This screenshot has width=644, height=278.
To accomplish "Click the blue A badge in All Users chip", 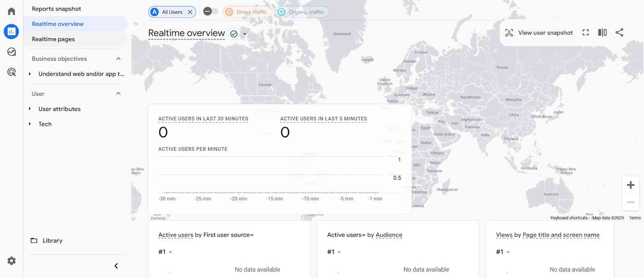I will point(155,12).
